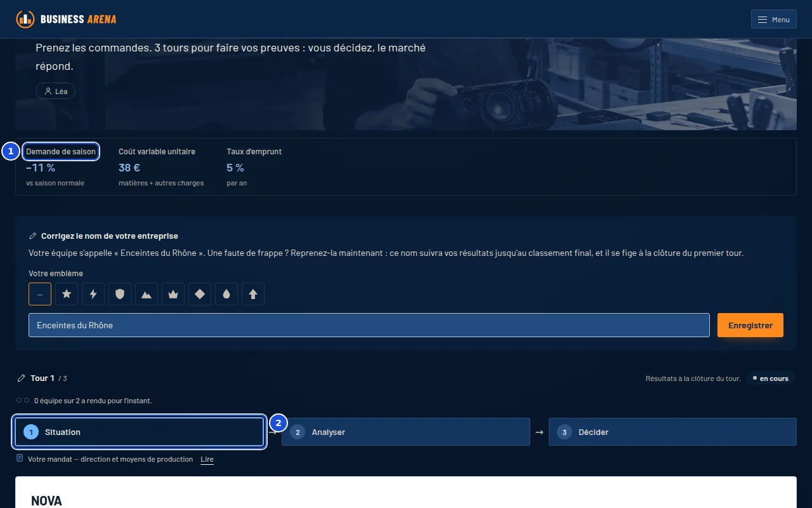Click the Taux d'emprunt label
812x508 pixels.
click(254, 152)
